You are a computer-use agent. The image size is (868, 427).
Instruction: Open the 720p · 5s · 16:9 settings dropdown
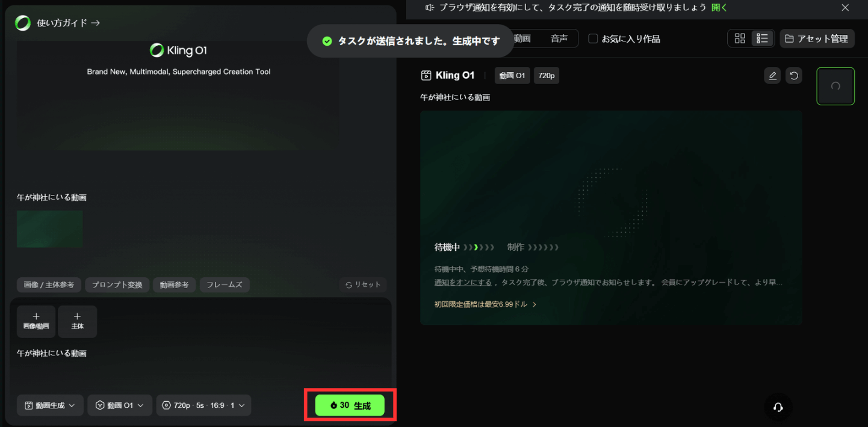[203, 405]
